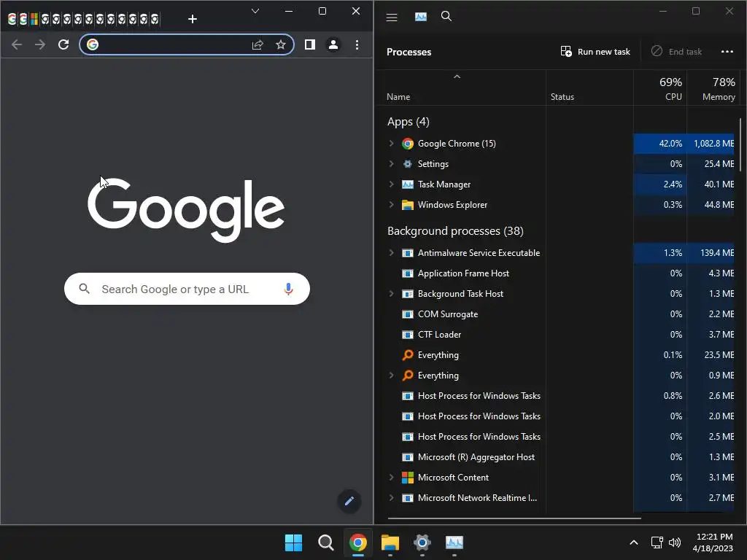747x560 pixels.
Task: Select the Apps (4) heading
Action: tap(409, 122)
